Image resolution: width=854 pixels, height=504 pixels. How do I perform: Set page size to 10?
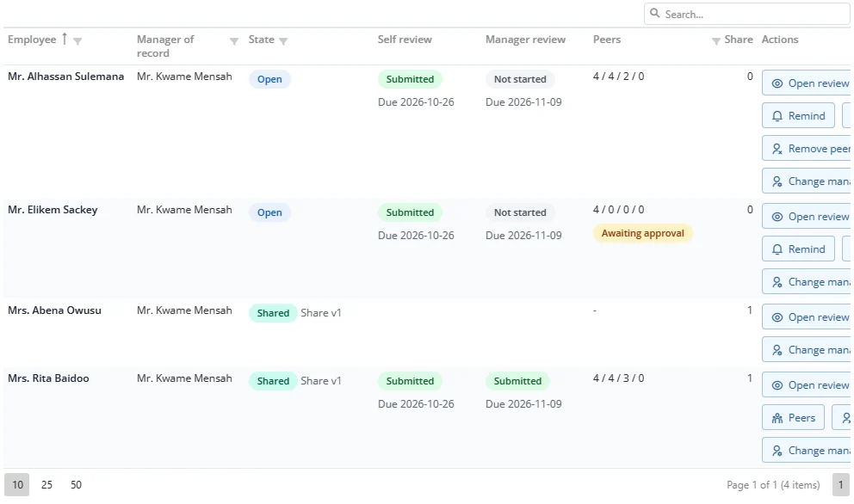(17, 484)
